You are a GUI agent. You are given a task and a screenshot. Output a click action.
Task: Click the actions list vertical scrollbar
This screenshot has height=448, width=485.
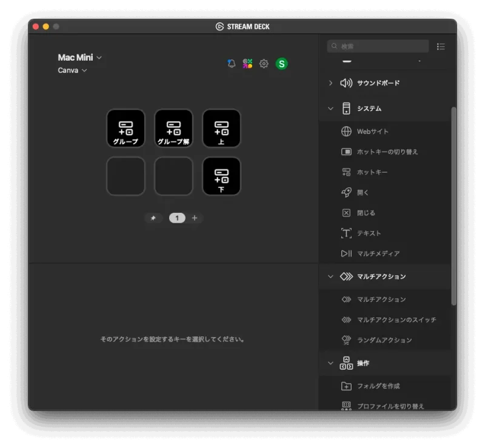pyautogui.click(x=453, y=206)
